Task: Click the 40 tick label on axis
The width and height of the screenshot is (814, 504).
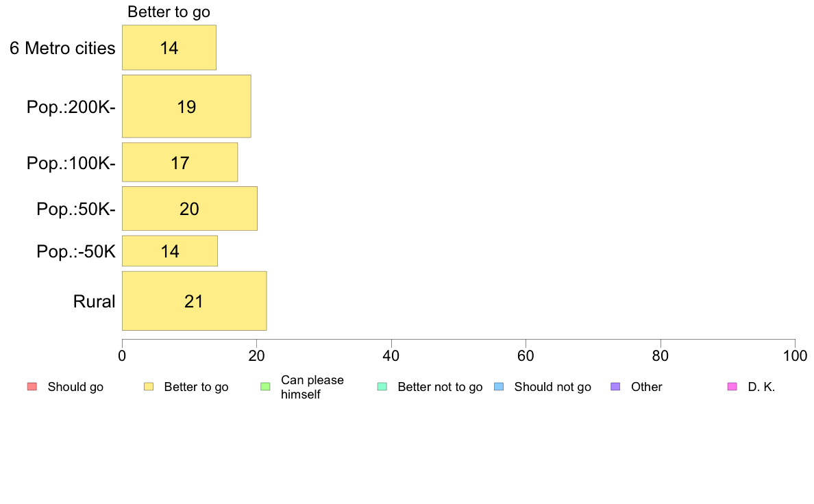Action: click(x=391, y=355)
